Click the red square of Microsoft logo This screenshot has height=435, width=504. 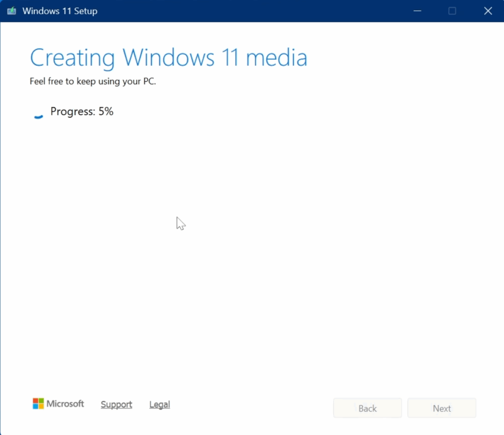pyautogui.click(x=35, y=401)
